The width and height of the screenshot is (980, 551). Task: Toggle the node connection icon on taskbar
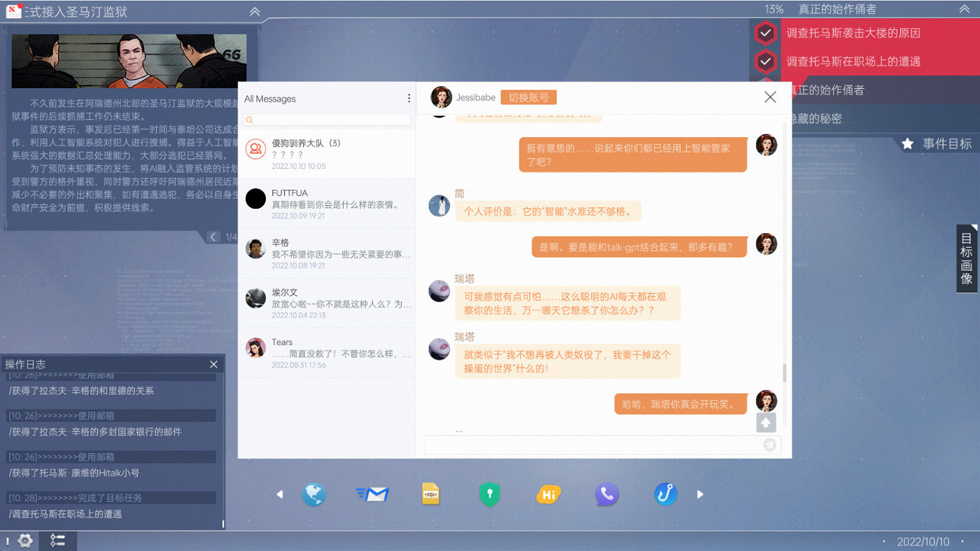pos(57,541)
